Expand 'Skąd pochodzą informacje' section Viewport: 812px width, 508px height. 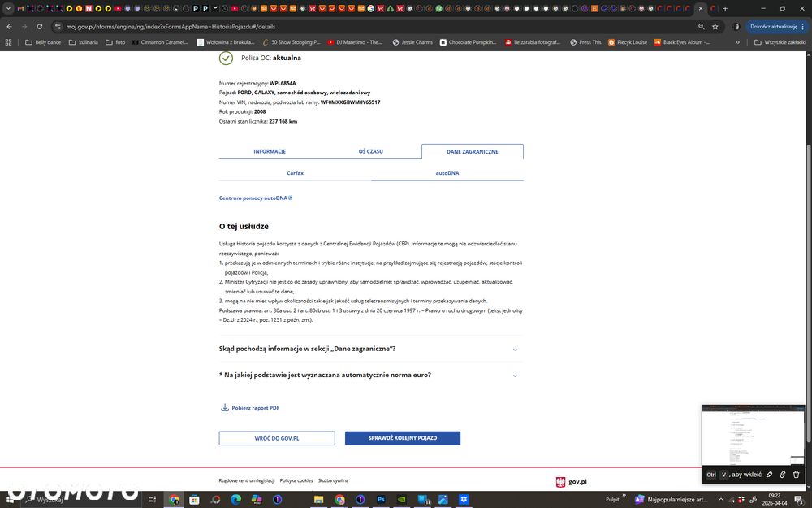coord(371,349)
